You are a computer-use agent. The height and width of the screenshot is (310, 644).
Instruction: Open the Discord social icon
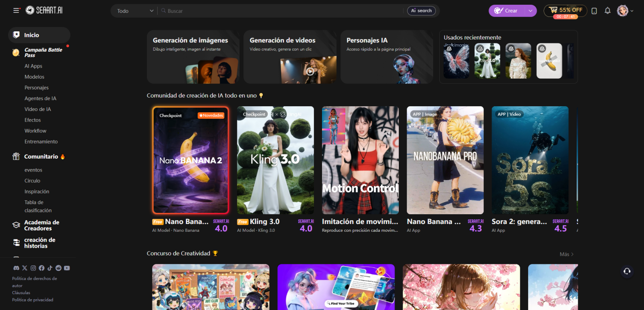16,268
